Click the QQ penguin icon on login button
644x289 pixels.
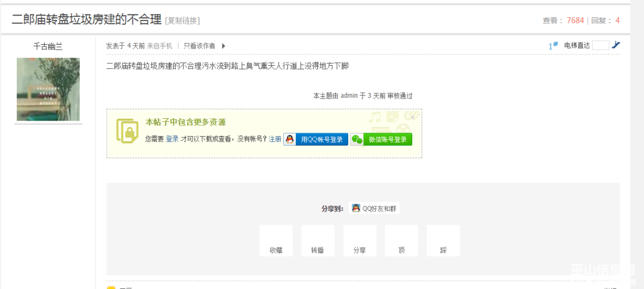(x=290, y=139)
